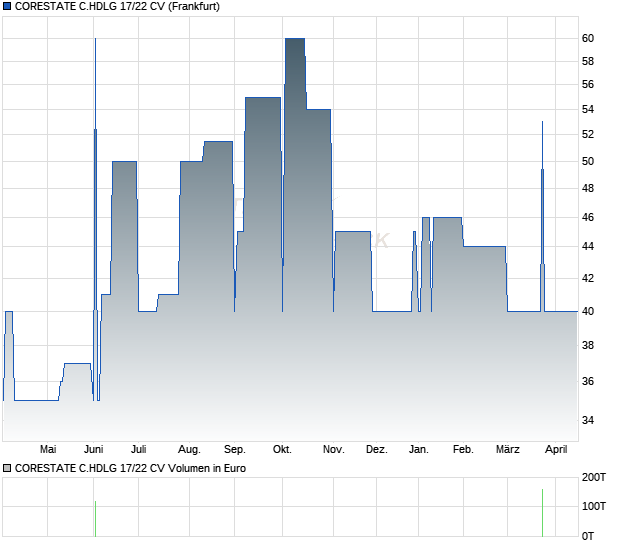620x546 pixels.
Task: Click the price axis value 58
Action: pos(588,61)
